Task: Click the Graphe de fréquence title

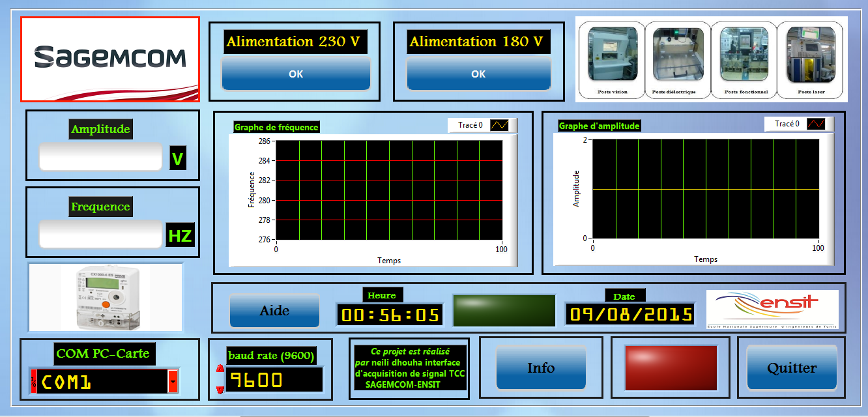Action: point(276,127)
